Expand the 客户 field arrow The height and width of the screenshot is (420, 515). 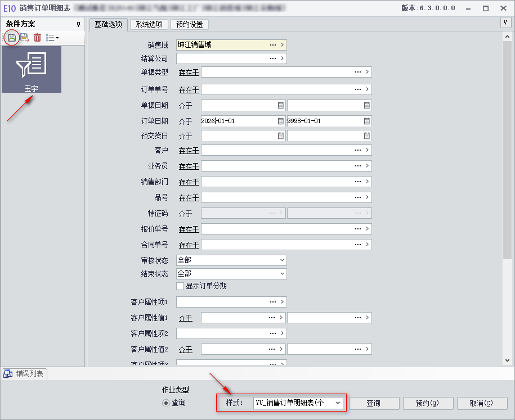367,150
